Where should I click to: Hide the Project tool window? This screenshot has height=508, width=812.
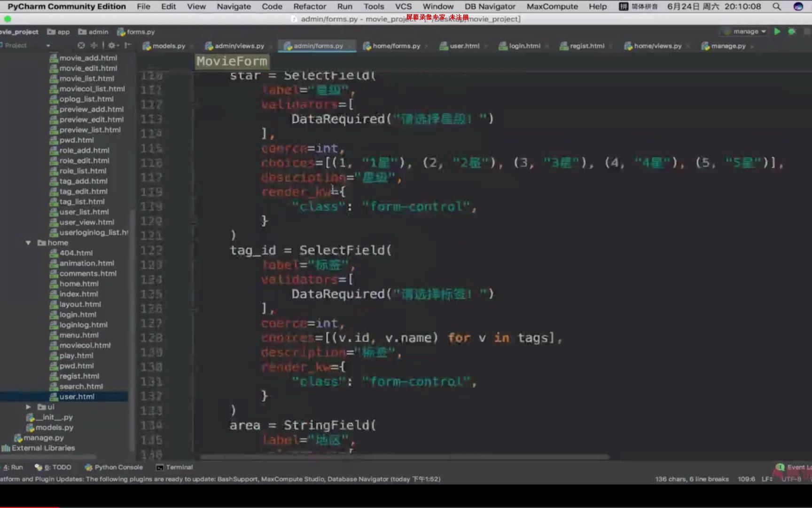coord(127,46)
